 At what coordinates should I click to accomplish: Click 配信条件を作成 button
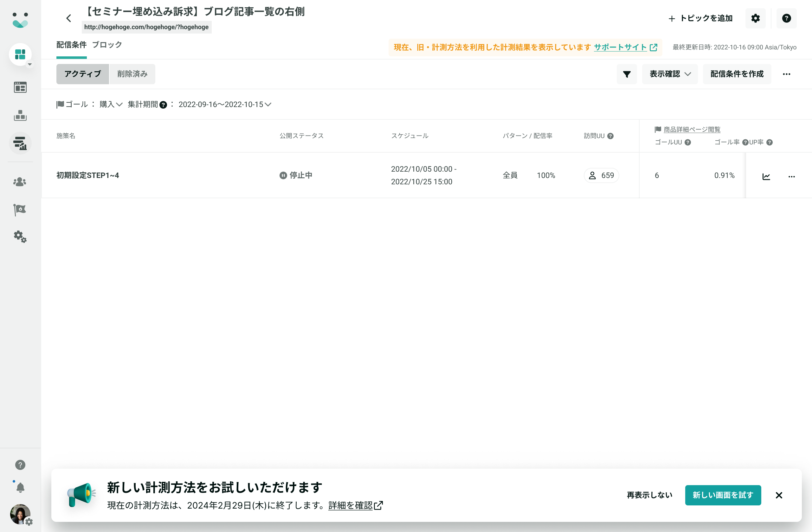coord(737,74)
